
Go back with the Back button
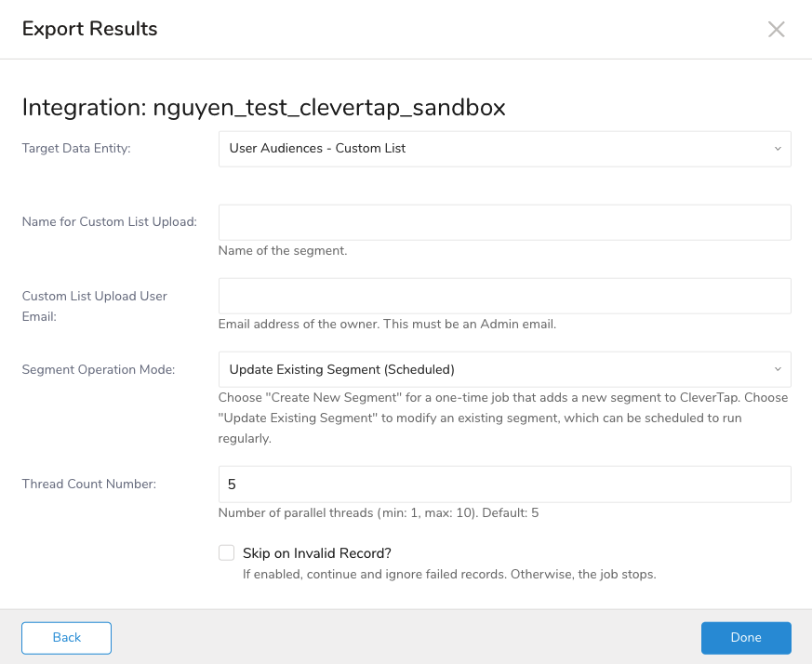tap(67, 638)
